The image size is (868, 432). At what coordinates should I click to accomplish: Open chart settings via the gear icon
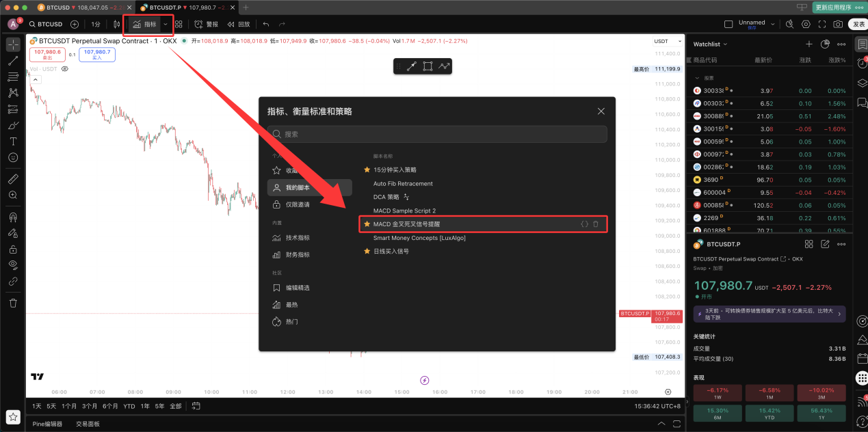[806, 24]
